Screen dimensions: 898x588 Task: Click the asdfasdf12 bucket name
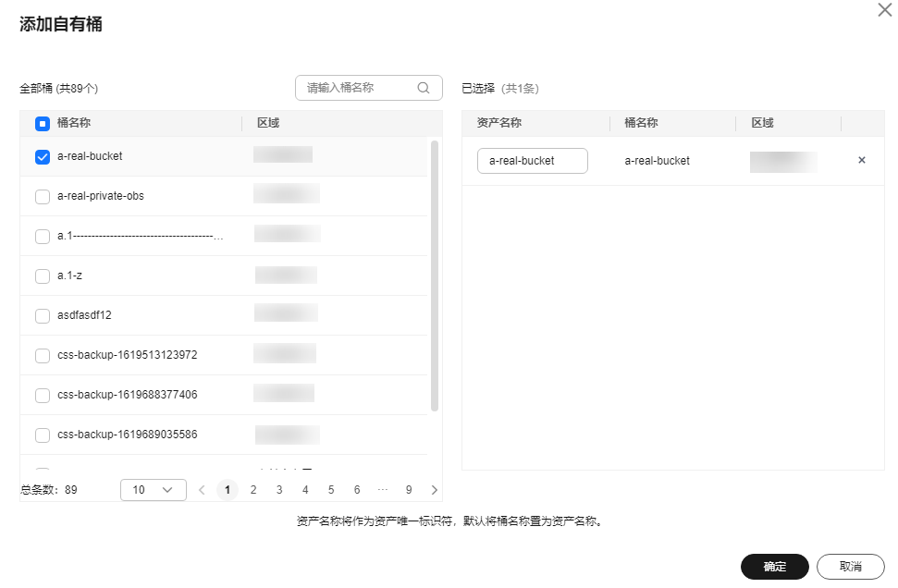coord(84,315)
